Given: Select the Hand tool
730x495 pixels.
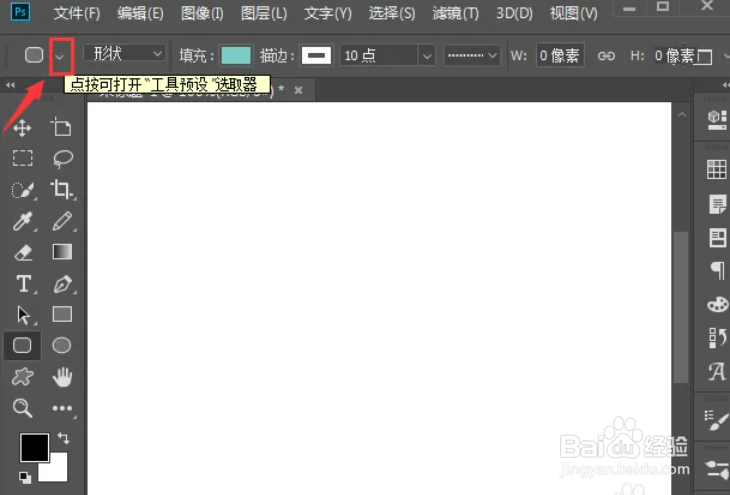Looking at the screenshot, I should tap(62, 377).
